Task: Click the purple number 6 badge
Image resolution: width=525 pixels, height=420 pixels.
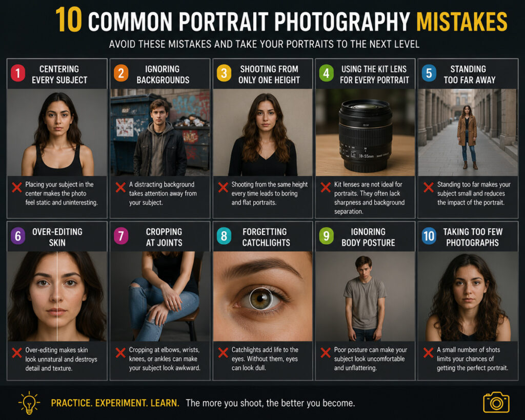Action: [x=18, y=236]
